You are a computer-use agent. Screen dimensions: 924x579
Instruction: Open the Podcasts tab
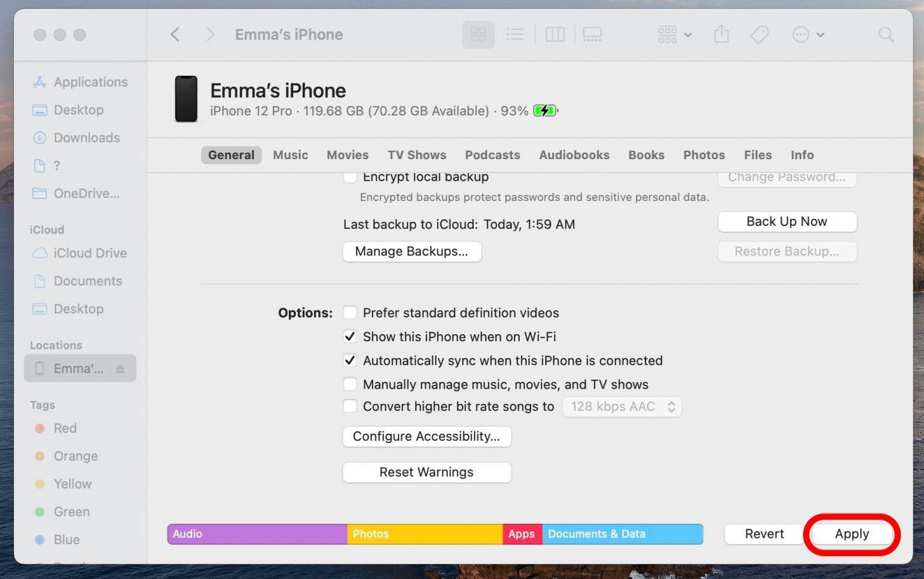[x=492, y=155]
